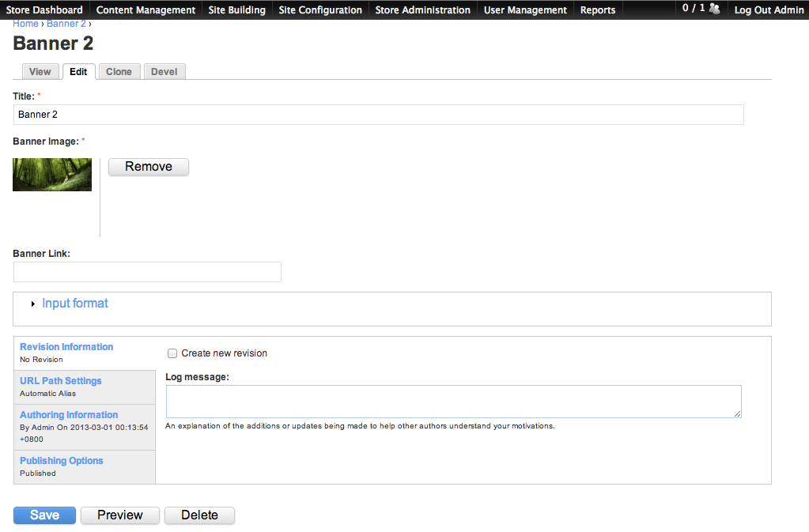Open Site Configuration menu
Screen dimensions: 809x532
tap(320, 9)
